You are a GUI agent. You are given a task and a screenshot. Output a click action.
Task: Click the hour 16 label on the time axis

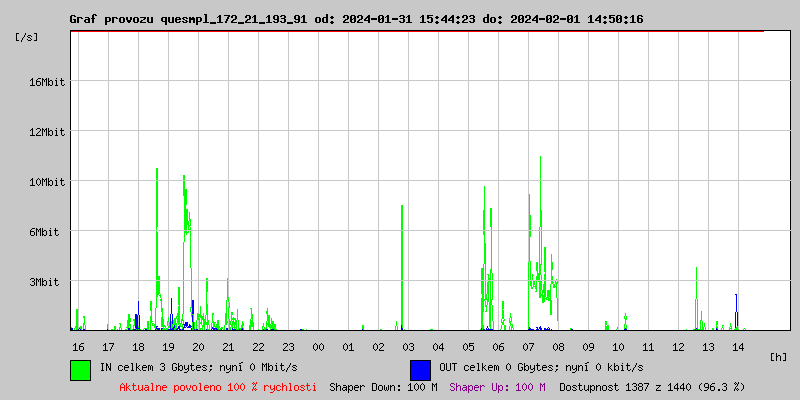(x=78, y=346)
